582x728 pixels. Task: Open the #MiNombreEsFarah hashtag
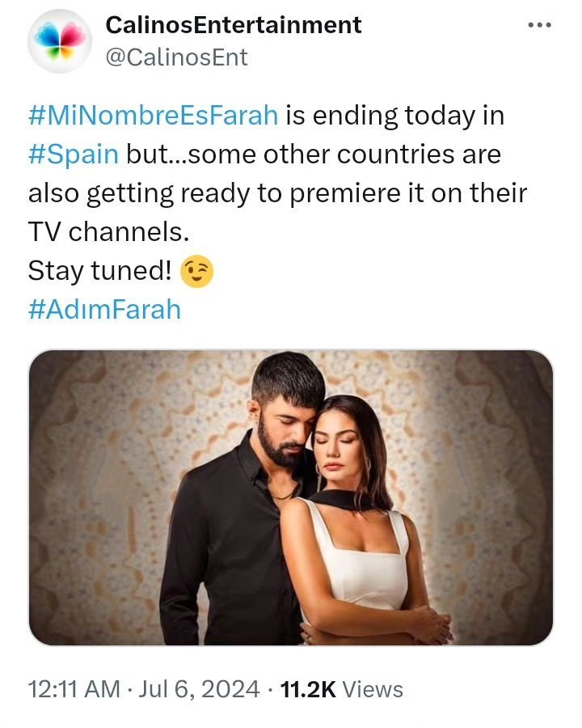pyautogui.click(x=154, y=116)
